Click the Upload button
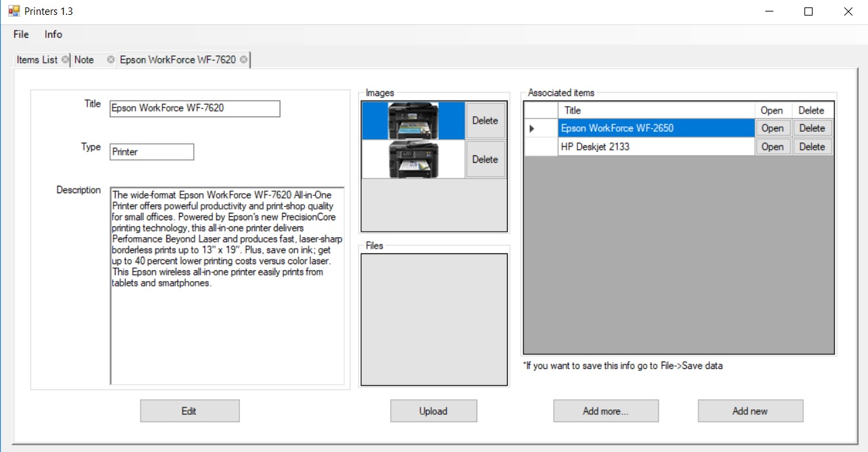 pyautogui.click(x=433, y=411)
